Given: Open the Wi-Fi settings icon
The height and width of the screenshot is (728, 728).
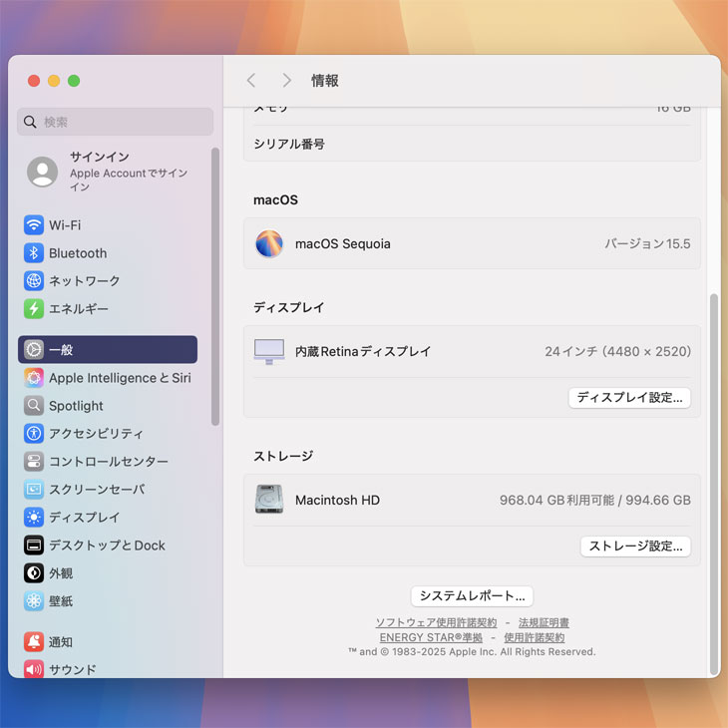Looking at the screenshot, I should point(34,225).
